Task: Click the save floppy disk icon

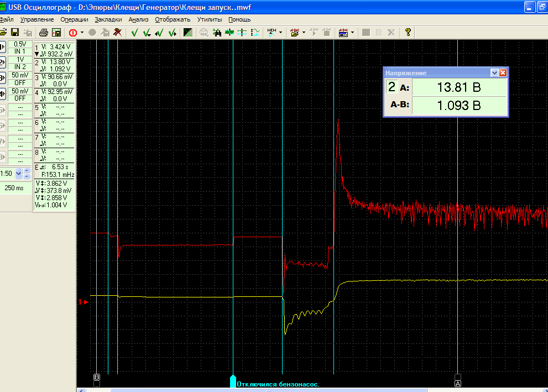Action: (x=15, y=33)
